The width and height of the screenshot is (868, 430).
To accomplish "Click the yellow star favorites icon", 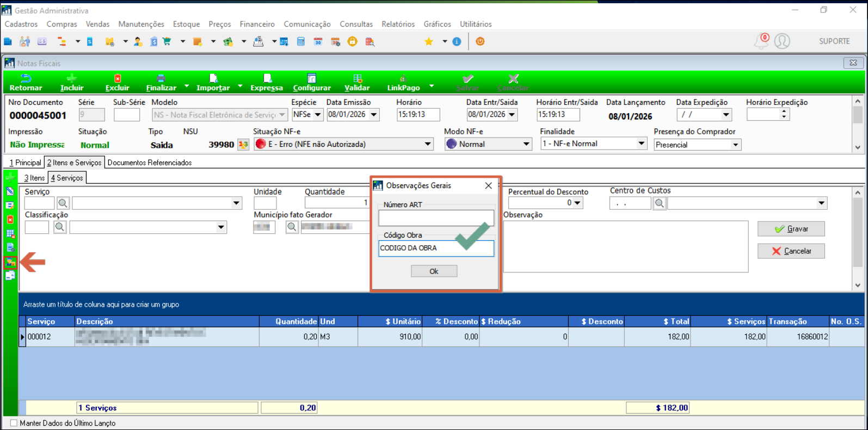I will click(x=429, y=42).
